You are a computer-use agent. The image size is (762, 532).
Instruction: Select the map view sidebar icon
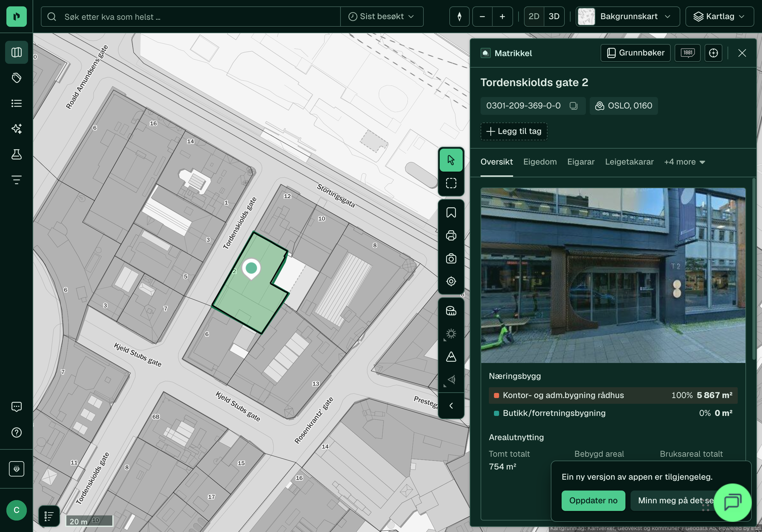coord(16,52)
